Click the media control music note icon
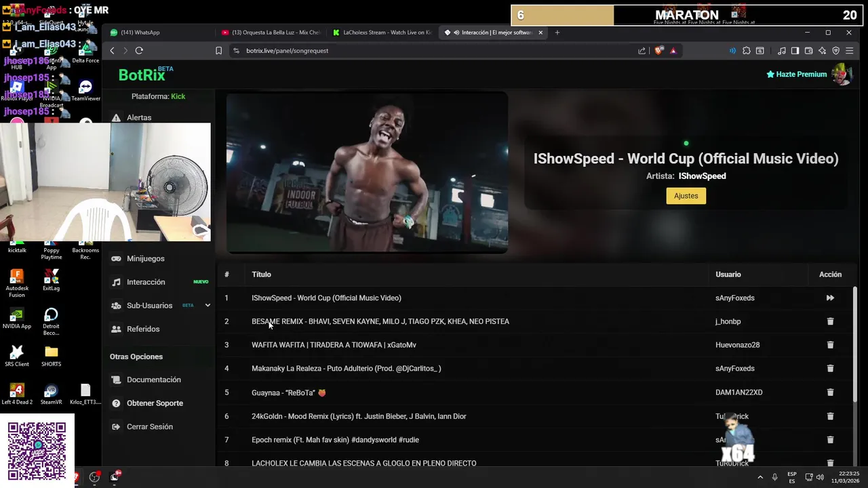868x488 pixels. [x=782, y=51]
